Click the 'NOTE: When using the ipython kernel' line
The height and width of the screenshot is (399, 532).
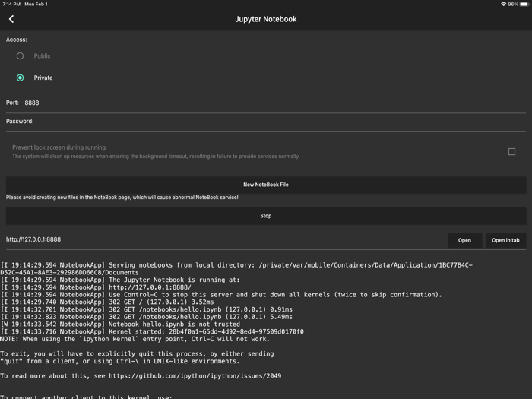click(x=135, y=339)
